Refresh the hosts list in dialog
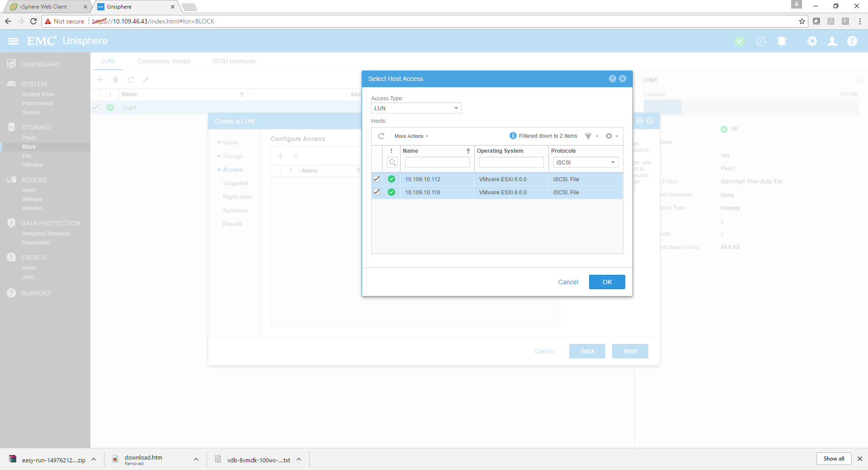Screen dimensions: 868x470 381,136
